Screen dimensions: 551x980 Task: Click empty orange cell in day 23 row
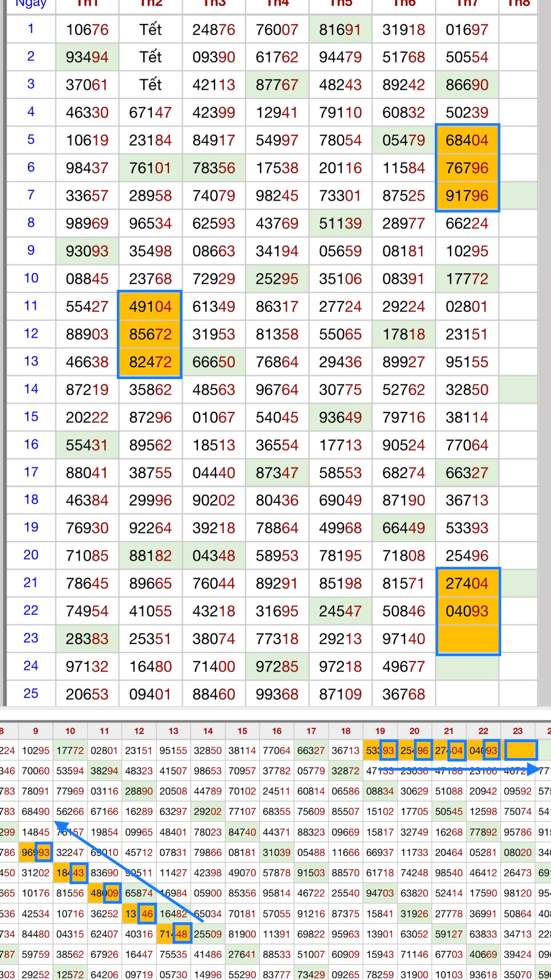[x=467, y=639]
